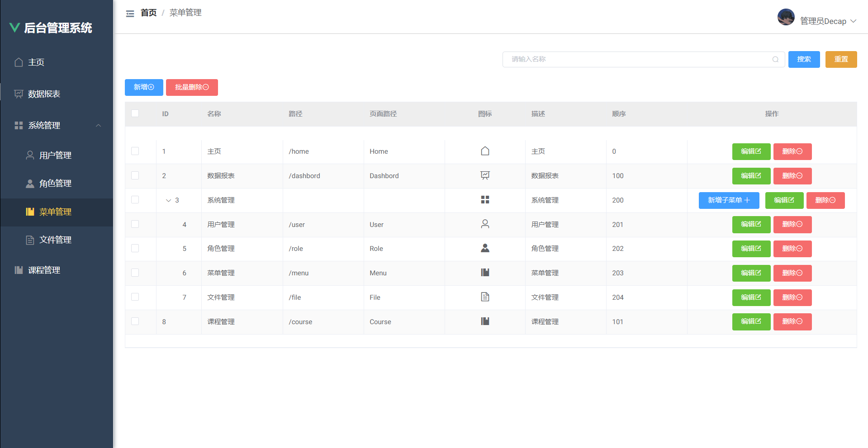
Task: Click the 批量删除 batch delete button
Action: (192, 87)
